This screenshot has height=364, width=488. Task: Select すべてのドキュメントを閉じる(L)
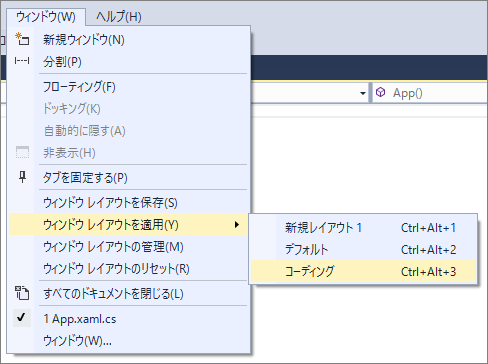coord(129,294)
